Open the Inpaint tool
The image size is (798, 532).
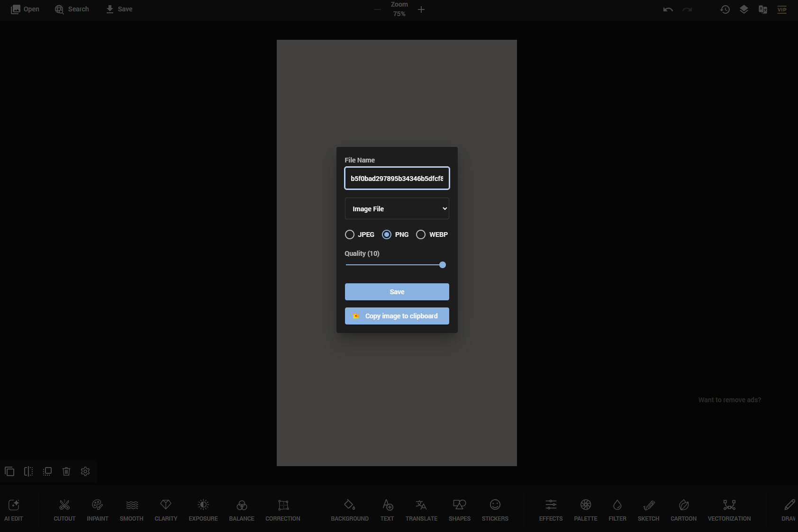click(98, 510)
